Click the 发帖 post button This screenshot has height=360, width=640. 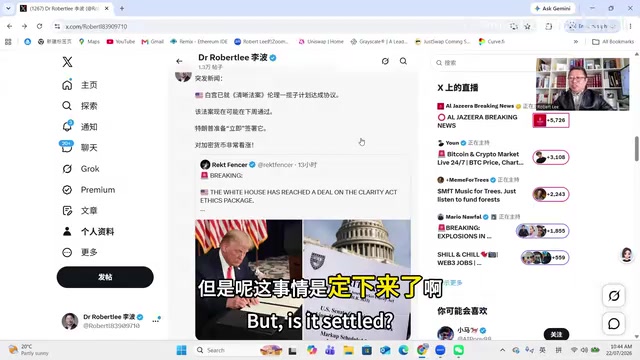pos(105,277)
